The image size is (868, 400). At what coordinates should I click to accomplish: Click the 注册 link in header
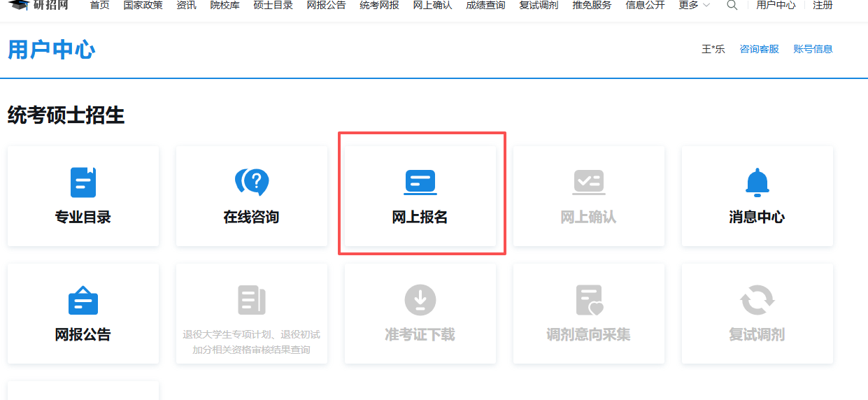[823, 6]
